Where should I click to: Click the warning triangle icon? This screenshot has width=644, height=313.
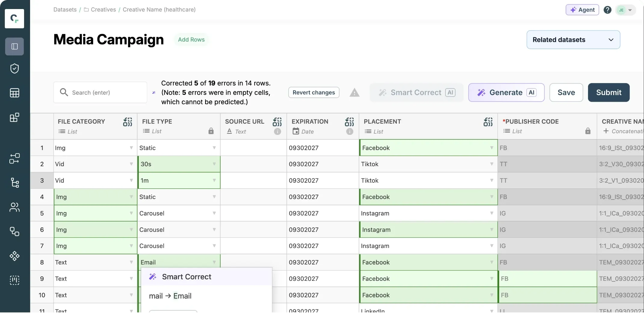click(x=355, y=92)
